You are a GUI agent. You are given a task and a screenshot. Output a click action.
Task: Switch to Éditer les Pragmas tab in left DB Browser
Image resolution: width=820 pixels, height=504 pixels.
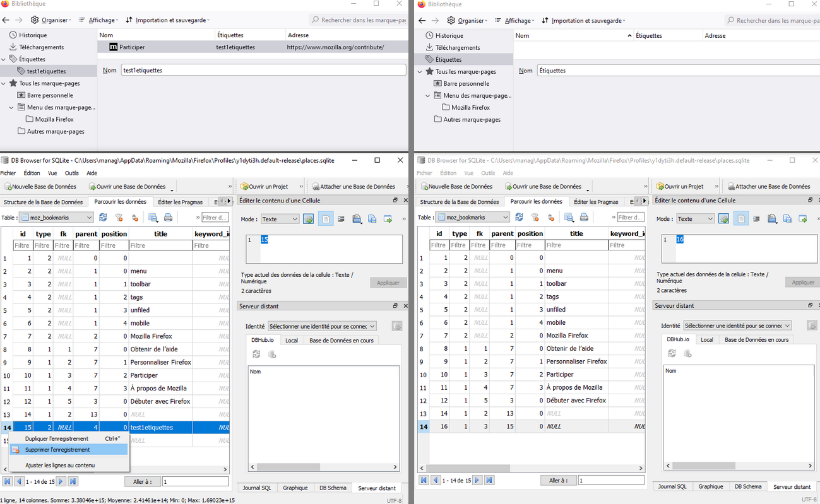pyautogui.click(x=181, y=202)
